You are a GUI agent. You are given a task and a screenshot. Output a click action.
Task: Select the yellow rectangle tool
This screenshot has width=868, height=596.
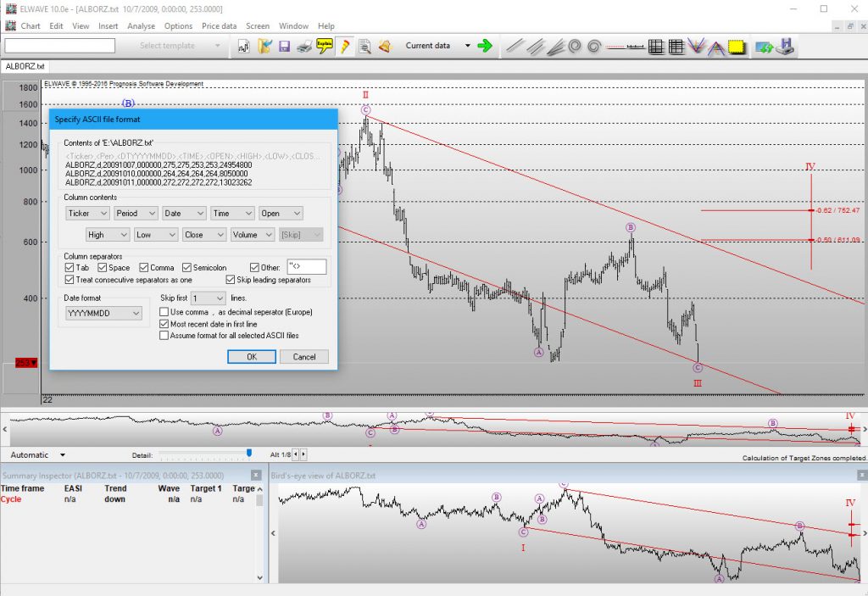(x=737, y=47)
